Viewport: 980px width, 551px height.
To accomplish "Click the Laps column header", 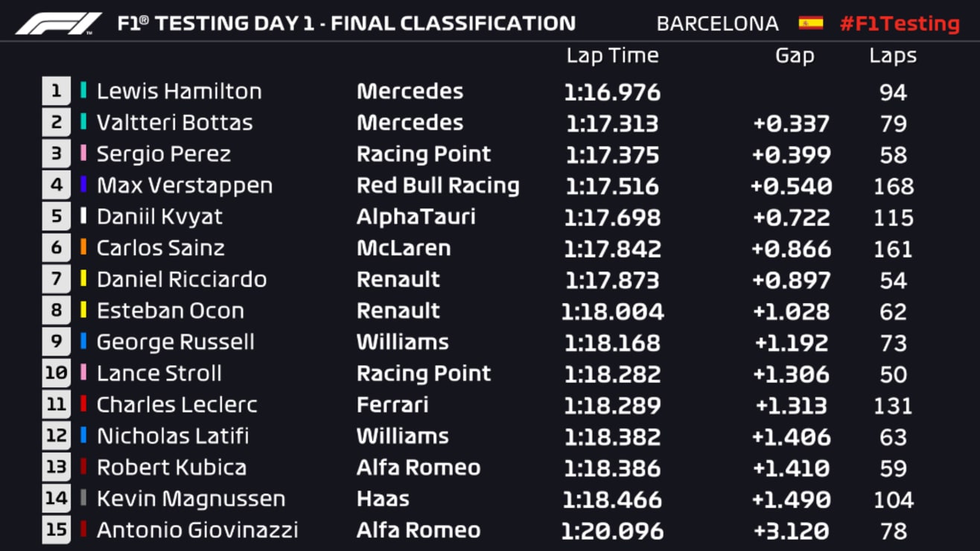I will tap(893, 56).
